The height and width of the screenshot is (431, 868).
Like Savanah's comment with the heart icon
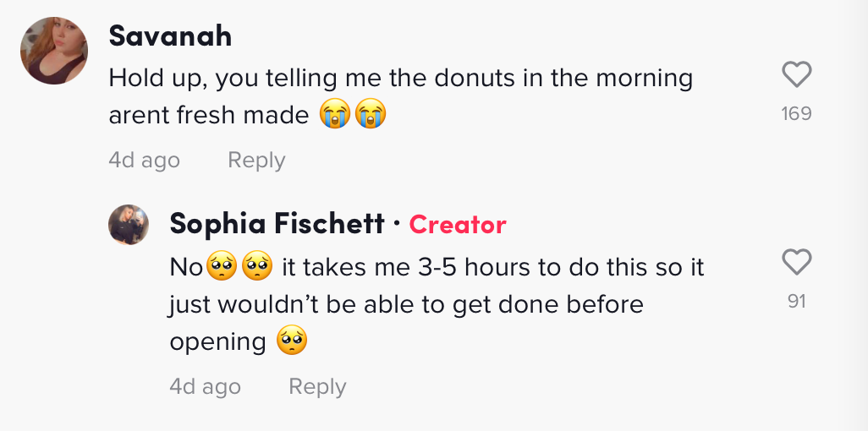coord(797,74)
